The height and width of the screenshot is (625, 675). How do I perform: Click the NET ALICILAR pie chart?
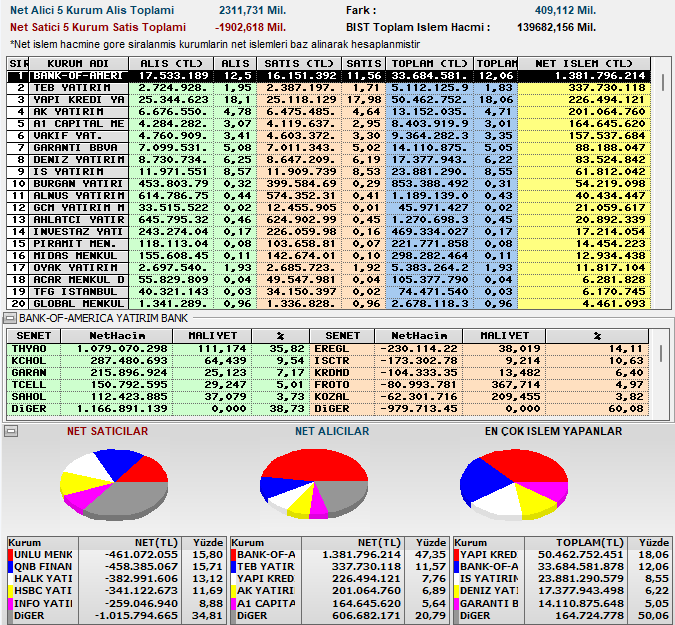[x=314, y=484]
